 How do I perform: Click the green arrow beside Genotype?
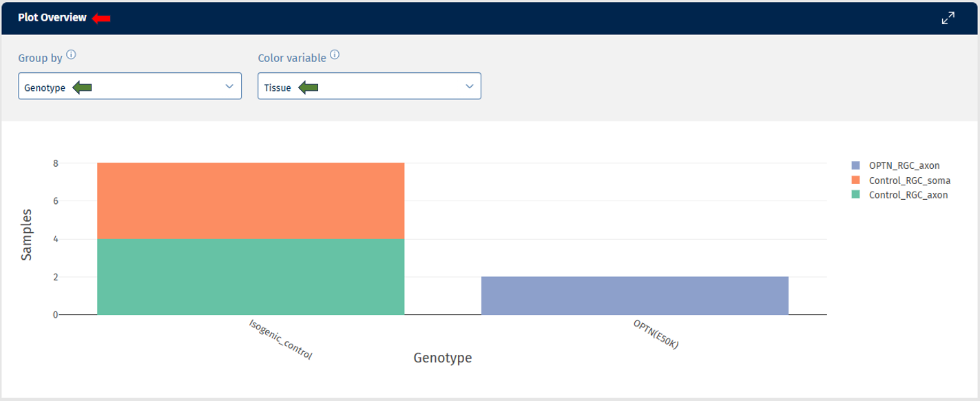coord(82,88)
